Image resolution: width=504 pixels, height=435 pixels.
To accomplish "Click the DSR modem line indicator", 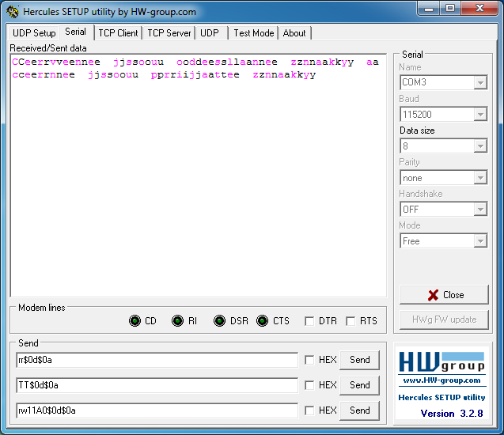I will pos(220,321).
